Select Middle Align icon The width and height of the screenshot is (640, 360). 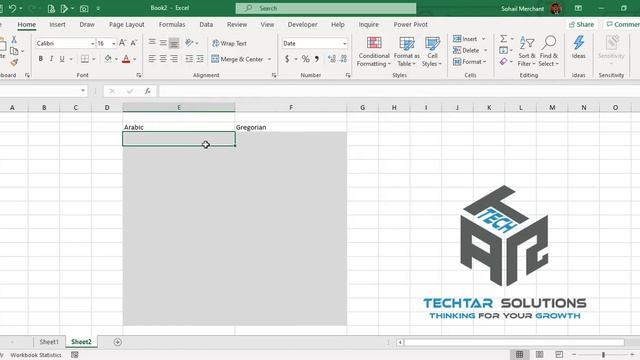(163, 42)
